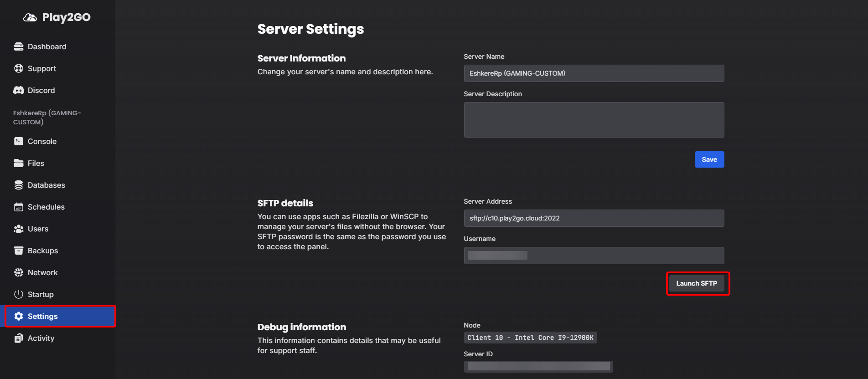868x379 pixels.
Task: Click the Users group icon
Action: tap(19, 229)
